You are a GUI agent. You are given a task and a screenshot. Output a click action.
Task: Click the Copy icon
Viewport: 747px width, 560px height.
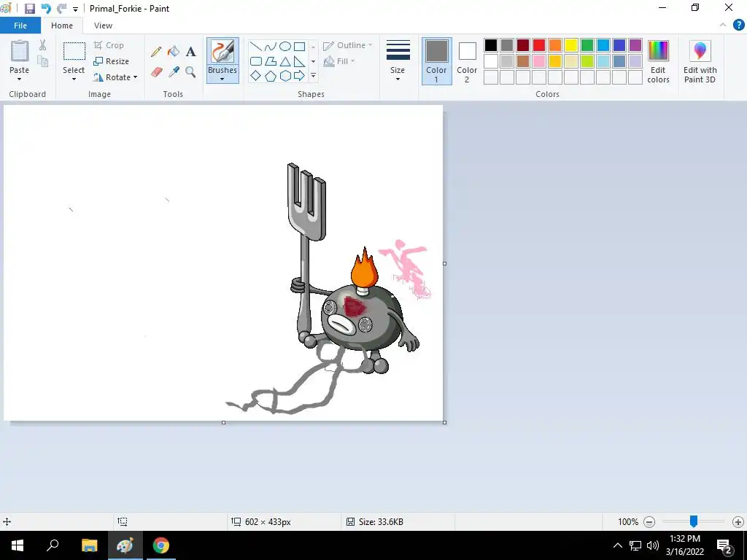coord(43,61)
